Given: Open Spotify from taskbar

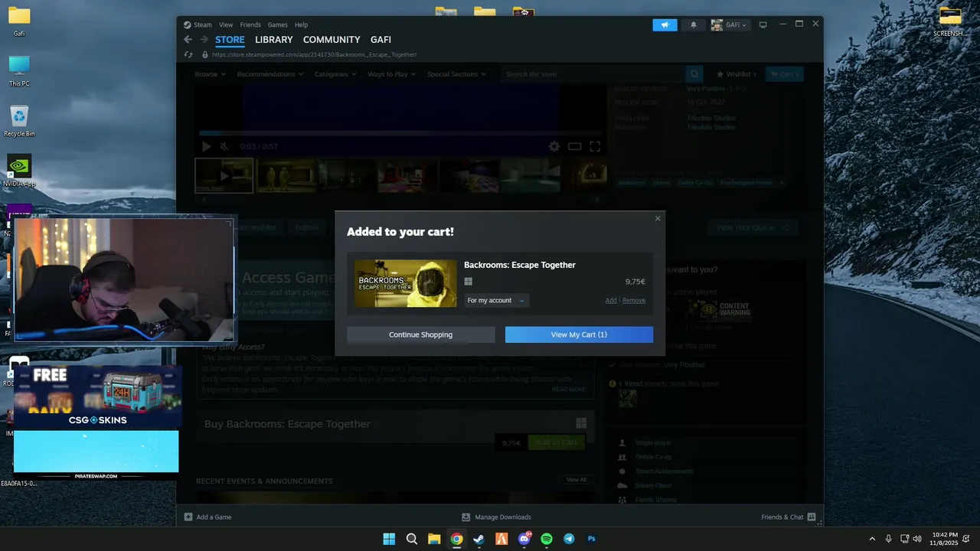Looking at the screenshot, I should pyautogui.click(x=547, y=539).
